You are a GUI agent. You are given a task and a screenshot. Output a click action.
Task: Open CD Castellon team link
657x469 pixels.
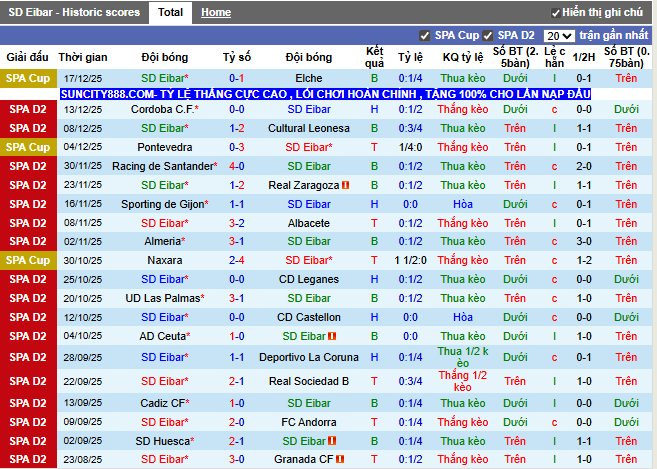(309, 317)
